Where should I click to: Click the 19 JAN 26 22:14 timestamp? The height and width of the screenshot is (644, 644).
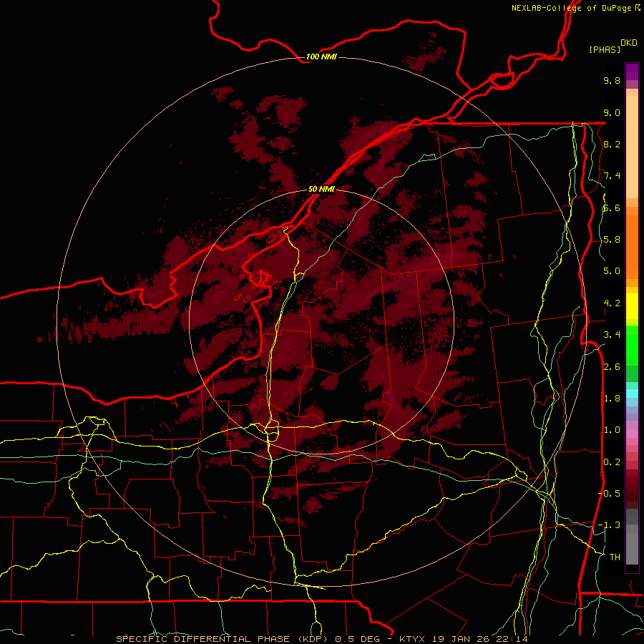click(x=480, y=639)
